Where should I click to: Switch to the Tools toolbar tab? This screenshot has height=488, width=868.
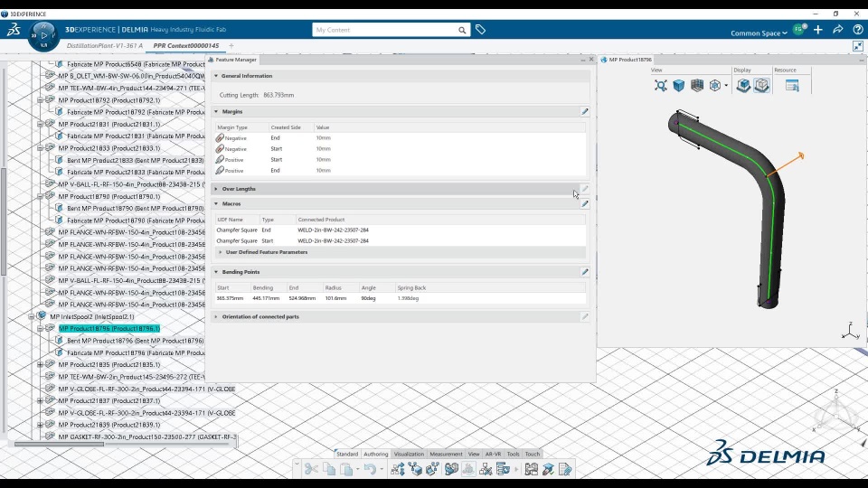514,455
